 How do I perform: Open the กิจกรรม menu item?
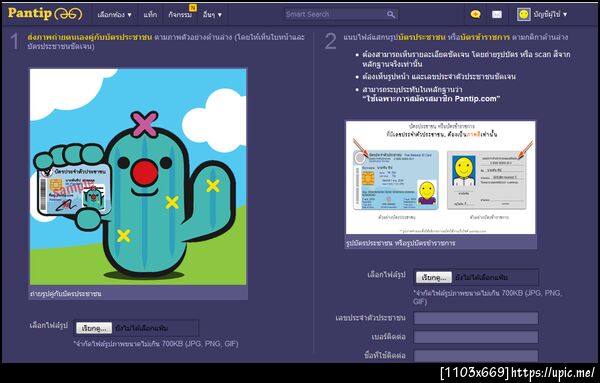180,15
